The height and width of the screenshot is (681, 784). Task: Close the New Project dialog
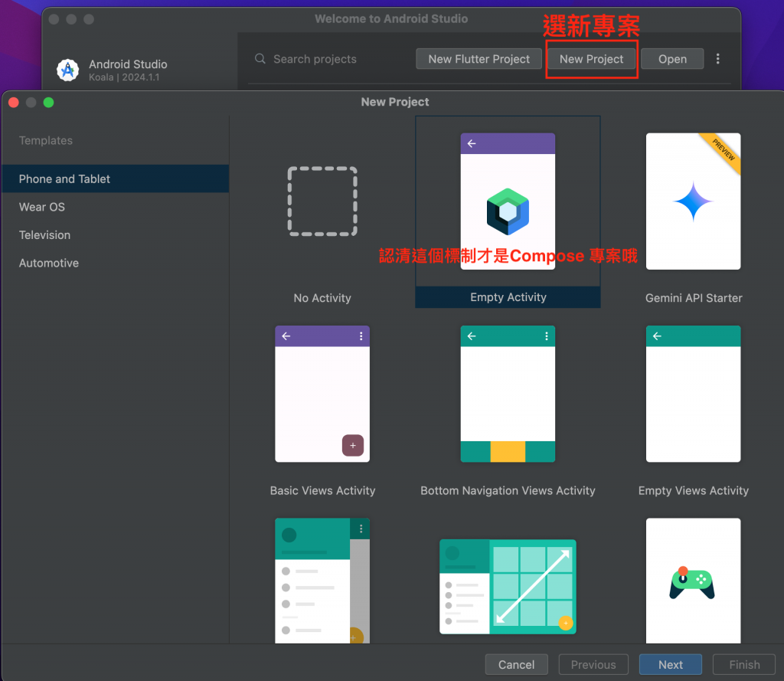(14, 103)
